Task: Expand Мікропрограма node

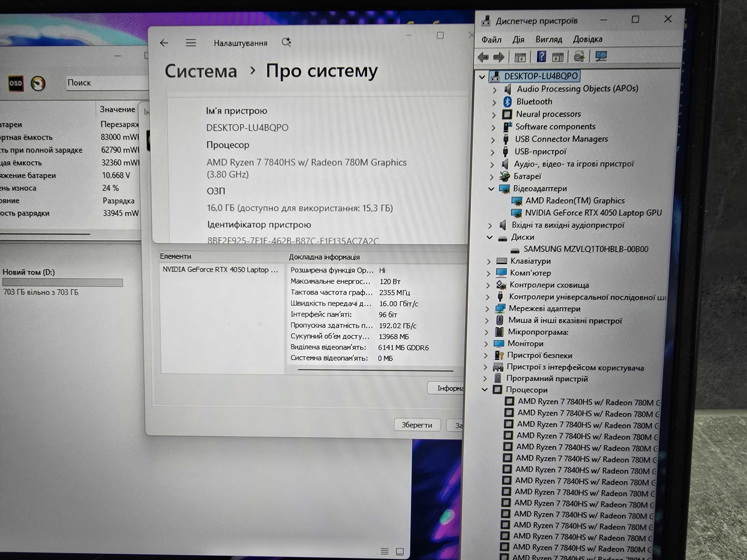Action: [486, 332]
